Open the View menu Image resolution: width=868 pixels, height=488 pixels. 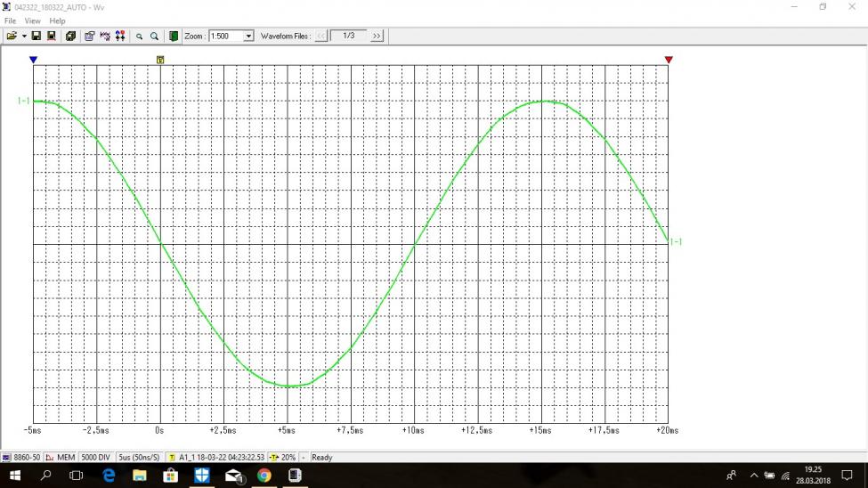click(32, 20)
